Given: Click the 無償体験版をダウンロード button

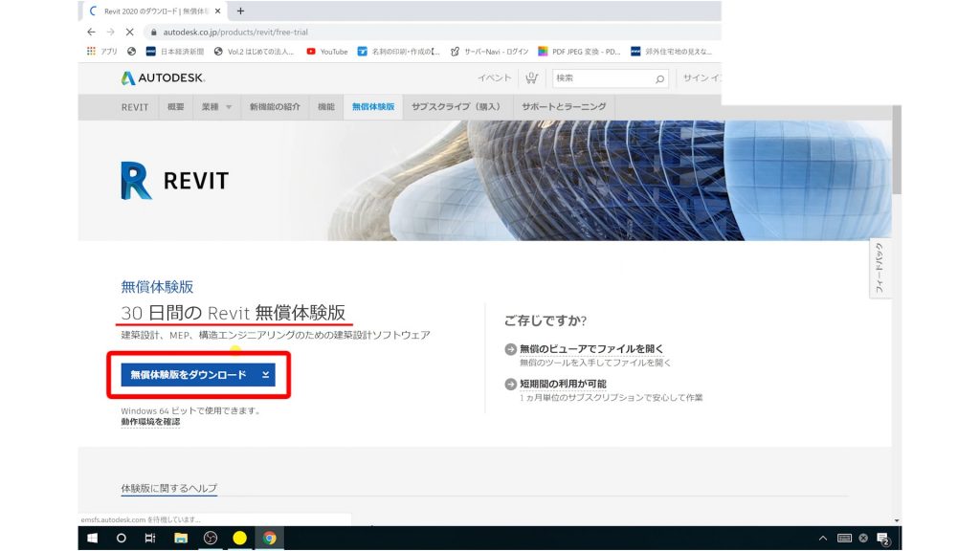Looking at the screenshot, I should 191,374.
